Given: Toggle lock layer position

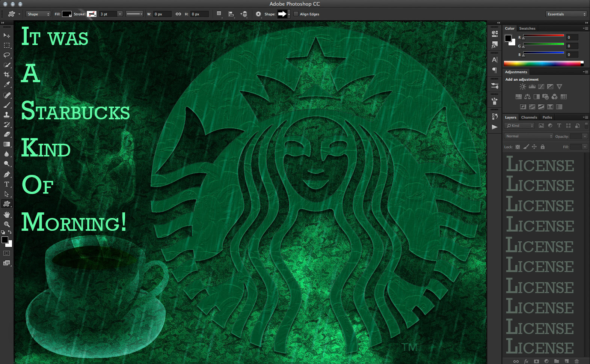Looking at the screenshot, I should point(534,147).
